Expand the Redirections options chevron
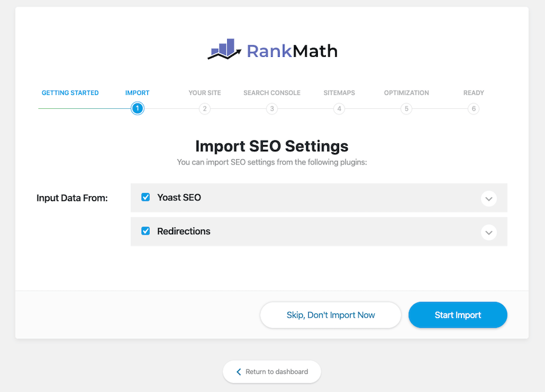 click(489, 233)
